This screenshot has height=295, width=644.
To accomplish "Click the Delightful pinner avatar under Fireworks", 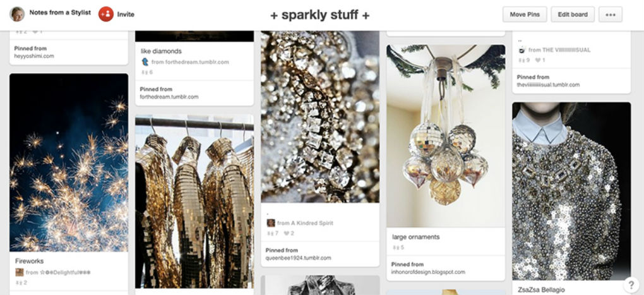I will tap(20, 272).
